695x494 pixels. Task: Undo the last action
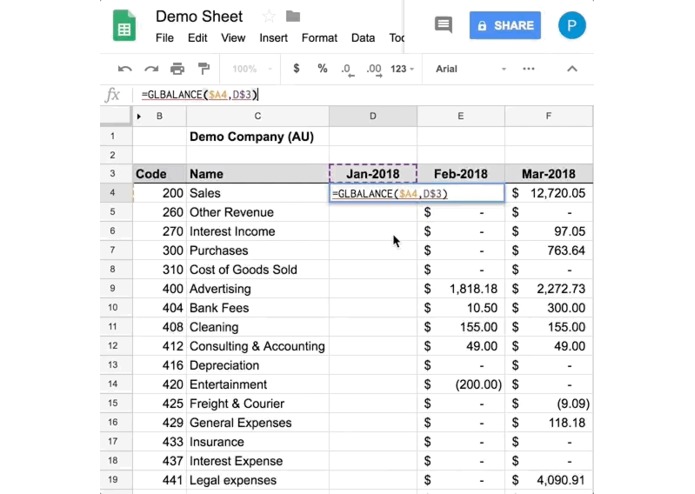(125, 69)
